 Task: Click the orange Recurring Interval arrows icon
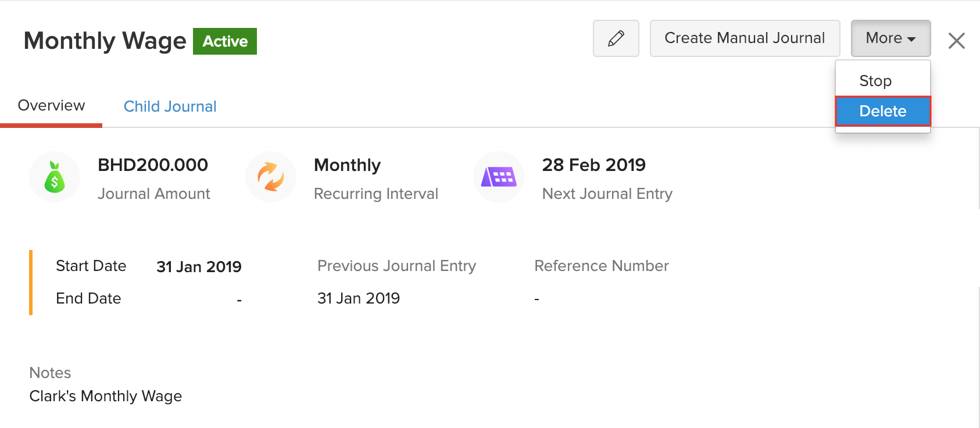(271, 177)
